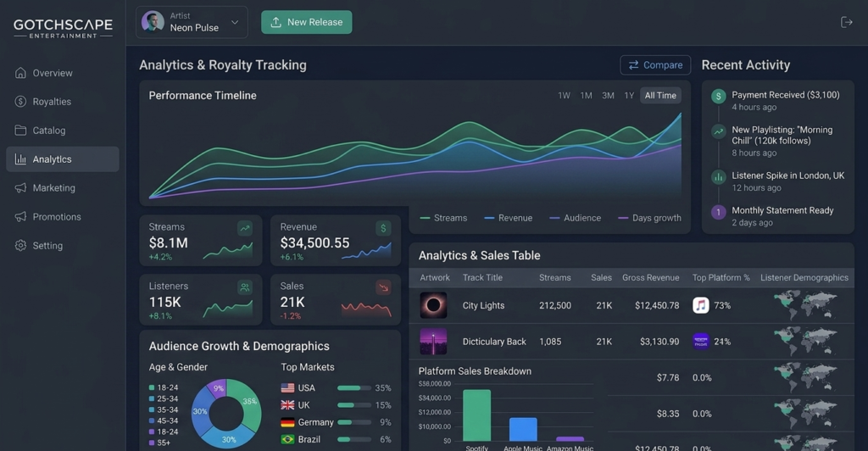
Task: Open the Payment Received activity icon
Action: coord(719,97)
